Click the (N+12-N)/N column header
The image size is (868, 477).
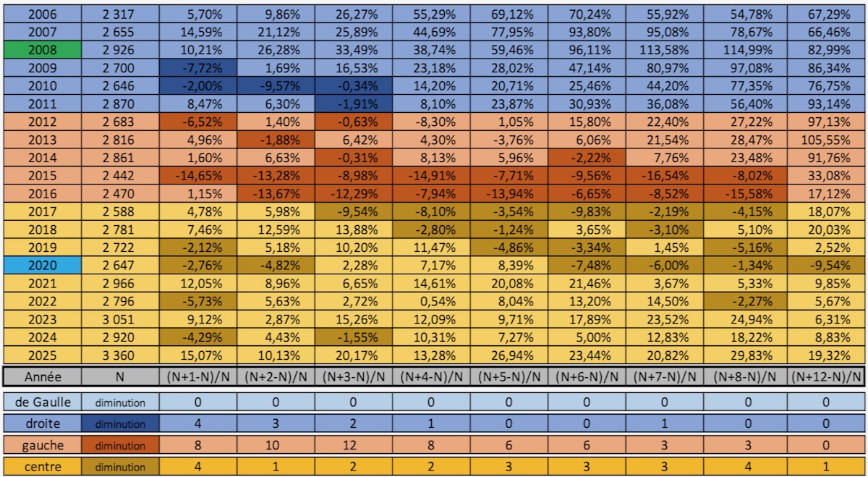(827, 376)
